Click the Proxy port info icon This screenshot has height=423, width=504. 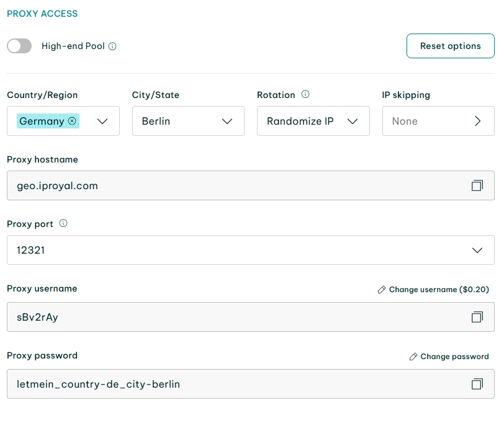coord(63,223)
